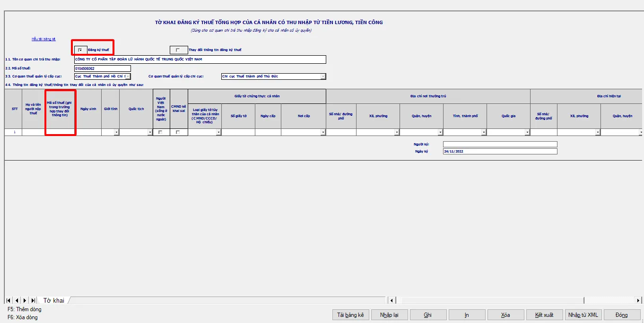Open Cơ quan thuế quản lý cấp cục dropdown

coord(128,76)
